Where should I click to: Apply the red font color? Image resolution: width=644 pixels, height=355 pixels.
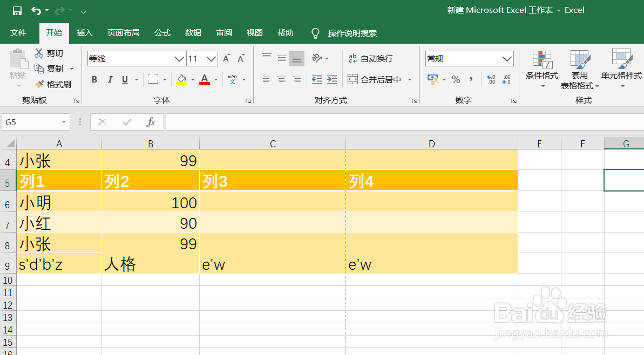pyautogui.click(x=205, y=80)
